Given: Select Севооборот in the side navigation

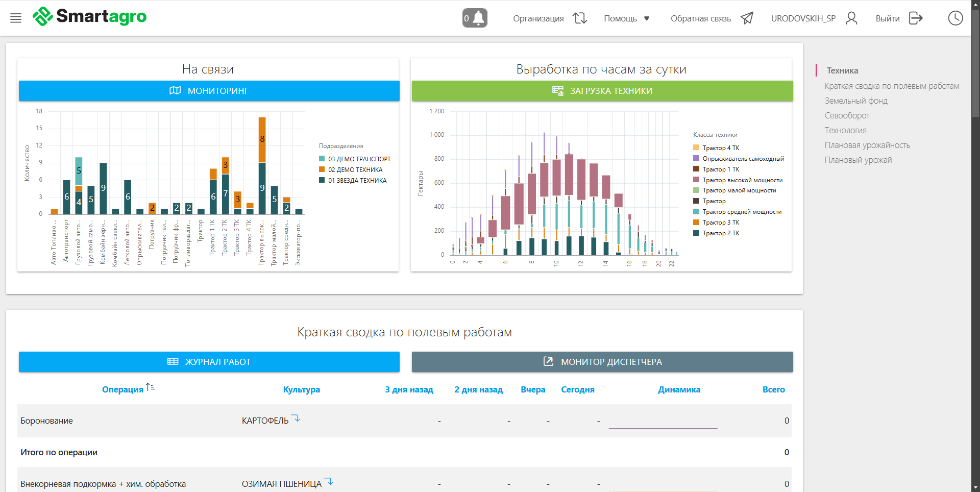Looking at the screenshot, I should pos(847,116).
